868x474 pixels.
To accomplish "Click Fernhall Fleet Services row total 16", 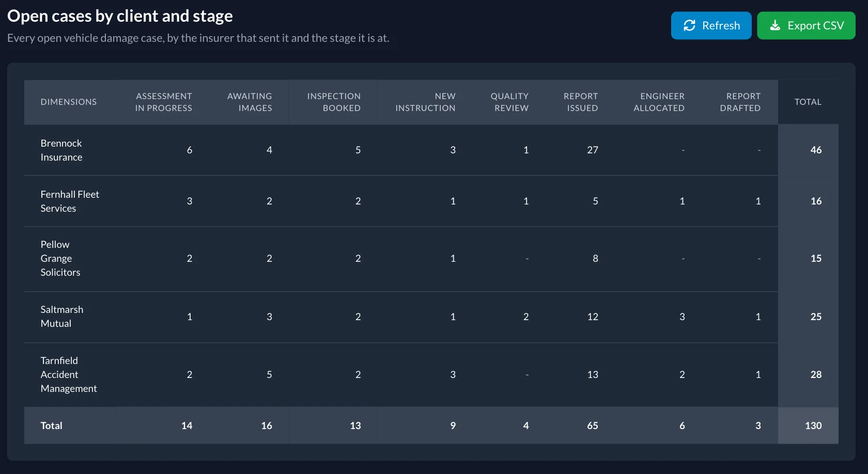I will [816, 201].
